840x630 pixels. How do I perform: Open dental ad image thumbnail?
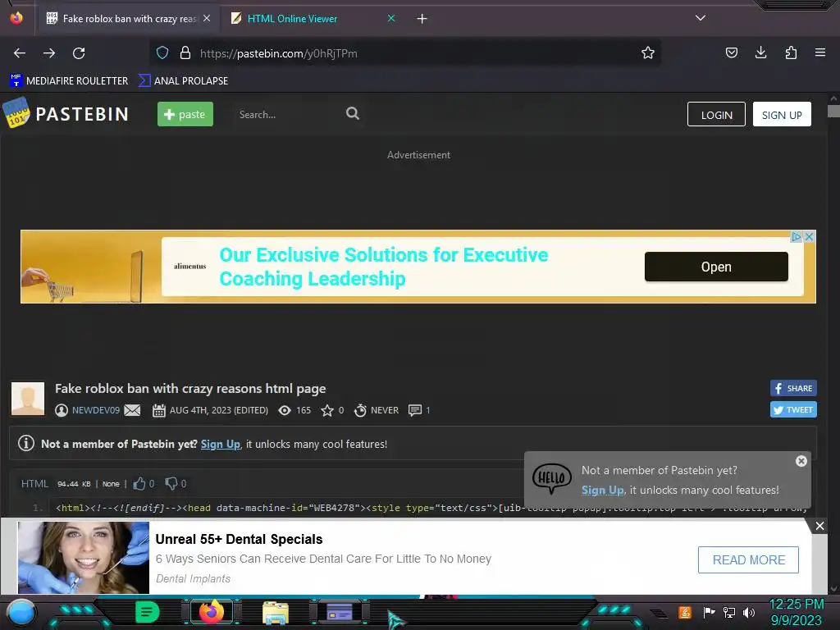point(84,558)
